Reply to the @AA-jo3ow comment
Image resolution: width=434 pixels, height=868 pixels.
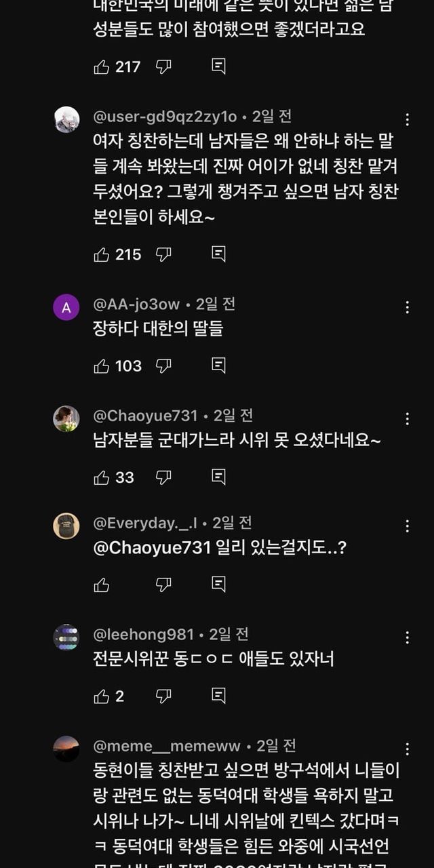tap(218, 366)
